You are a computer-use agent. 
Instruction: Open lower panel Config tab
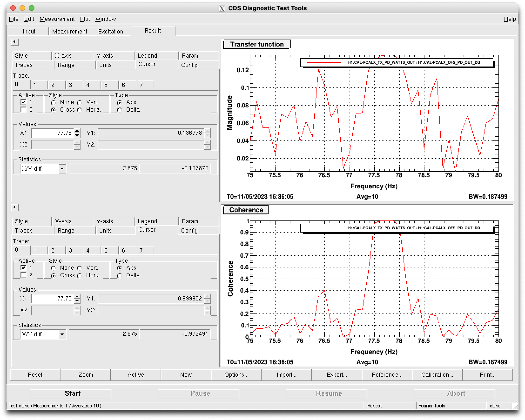pos(199,230)
